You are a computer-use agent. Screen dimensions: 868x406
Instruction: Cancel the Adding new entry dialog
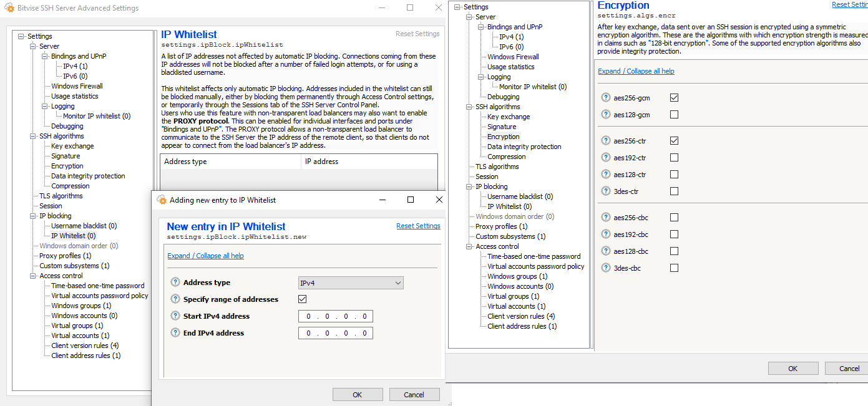(x=414, y=394)
